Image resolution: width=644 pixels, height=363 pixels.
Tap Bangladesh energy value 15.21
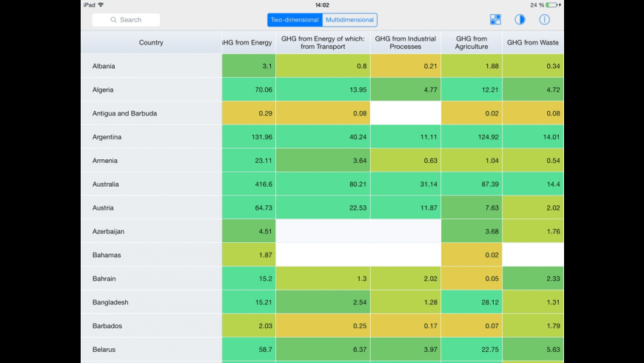[249, 302]
